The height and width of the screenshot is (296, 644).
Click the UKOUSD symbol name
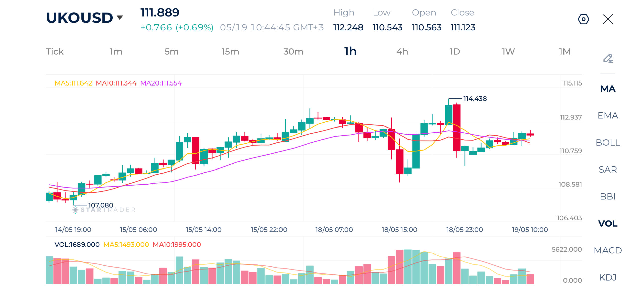coord(79,18)
